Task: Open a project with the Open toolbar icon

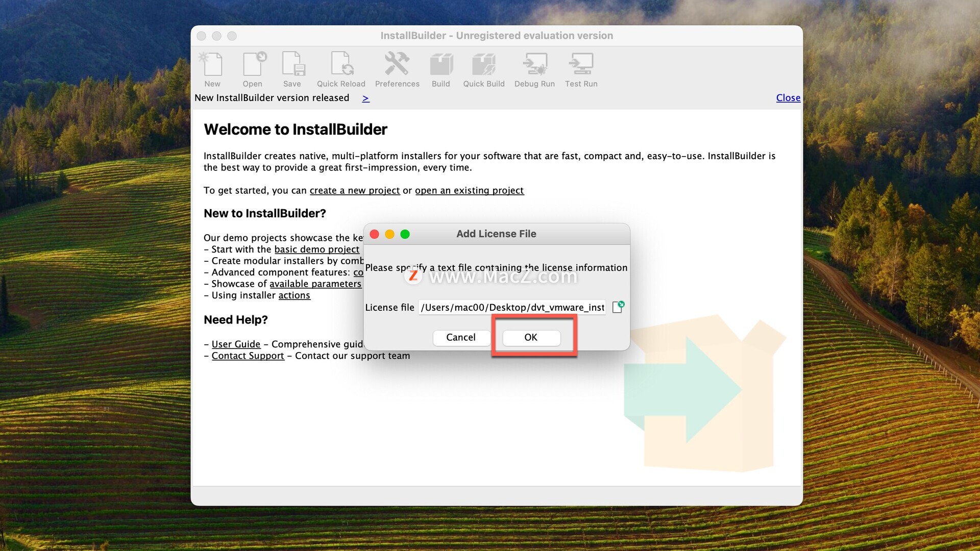Action: click(253, 70)
